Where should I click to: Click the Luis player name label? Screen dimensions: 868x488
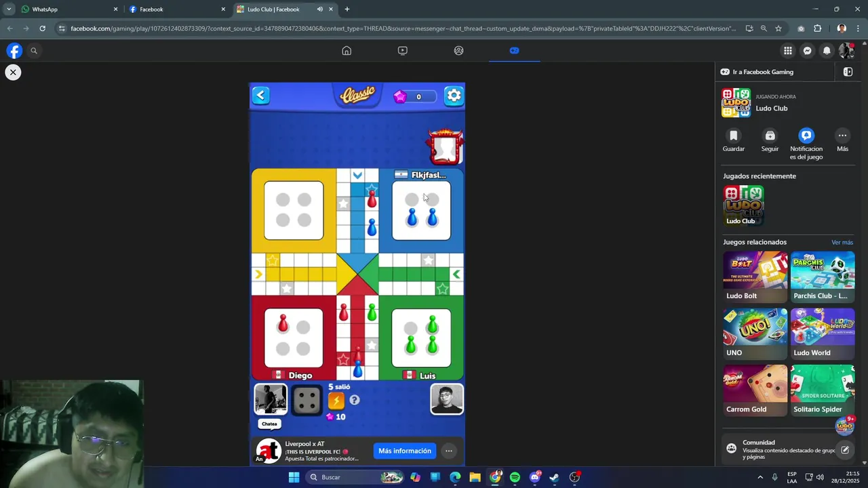point(427,375)
